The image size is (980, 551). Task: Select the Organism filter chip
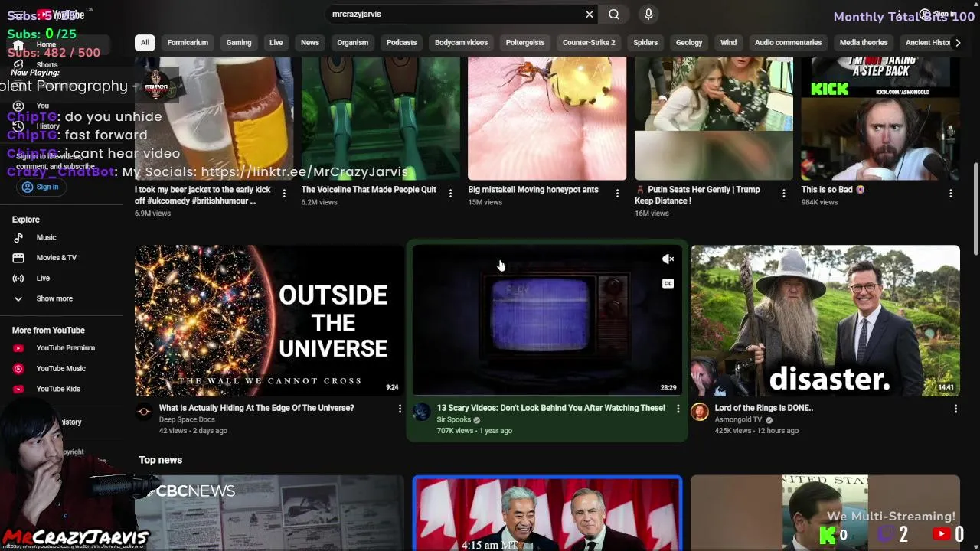[353, 43]
